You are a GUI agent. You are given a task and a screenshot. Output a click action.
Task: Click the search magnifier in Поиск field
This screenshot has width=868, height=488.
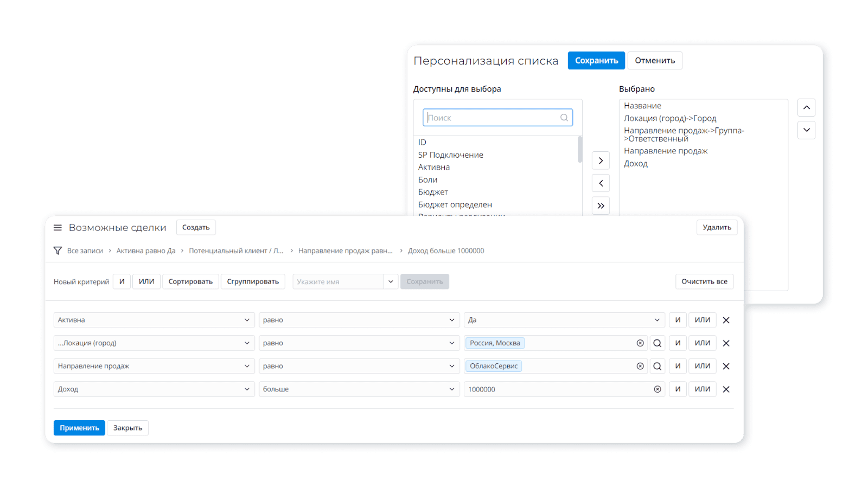(x=564, y=118)
